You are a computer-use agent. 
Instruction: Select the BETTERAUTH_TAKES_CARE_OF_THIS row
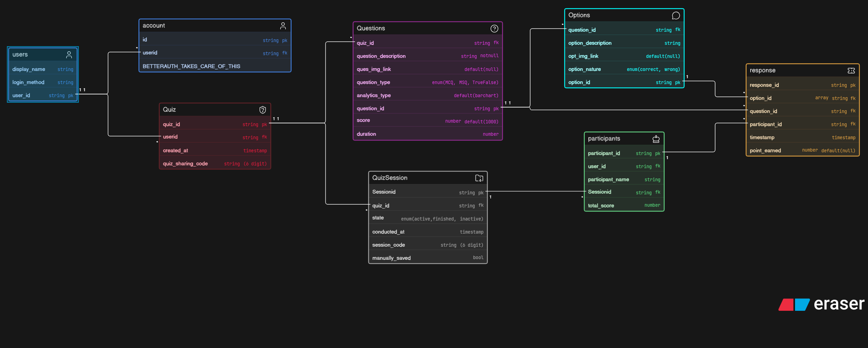(215, 66)
